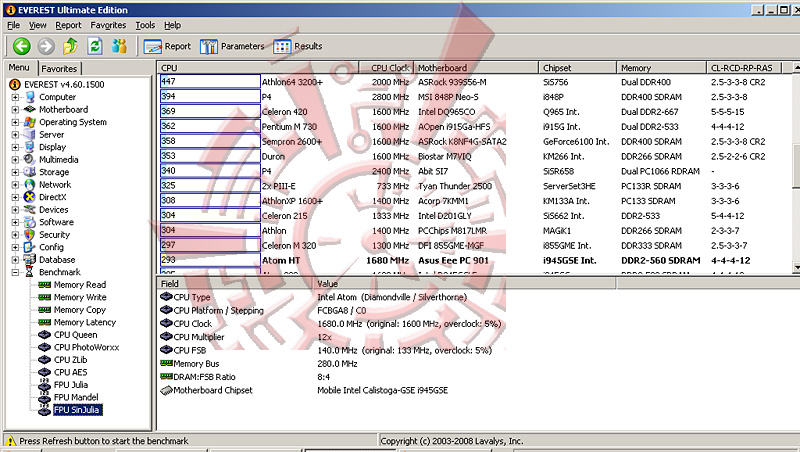The width and height of the screenshot is (800, 452).
Task: Sort by CPU column header
Action: pyautogui.click(x=258, y=68)
